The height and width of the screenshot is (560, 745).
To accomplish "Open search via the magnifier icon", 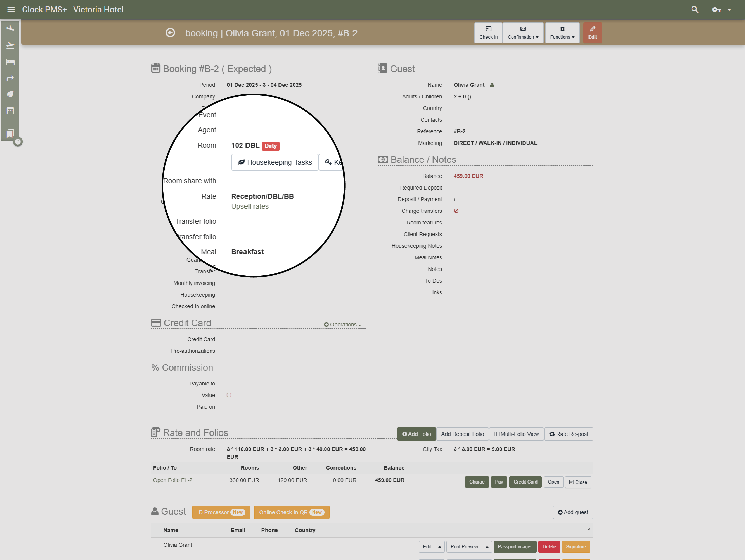I will click(x=695, y=9).
